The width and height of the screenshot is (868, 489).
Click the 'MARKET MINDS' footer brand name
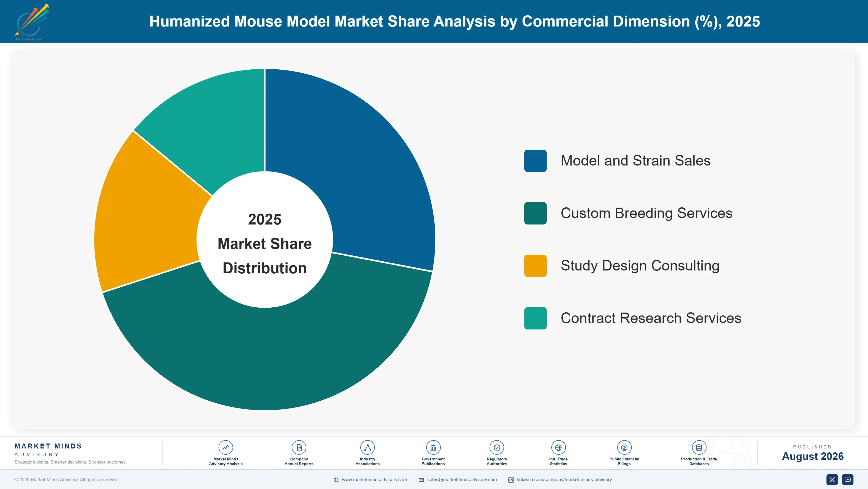click(48, 446)
